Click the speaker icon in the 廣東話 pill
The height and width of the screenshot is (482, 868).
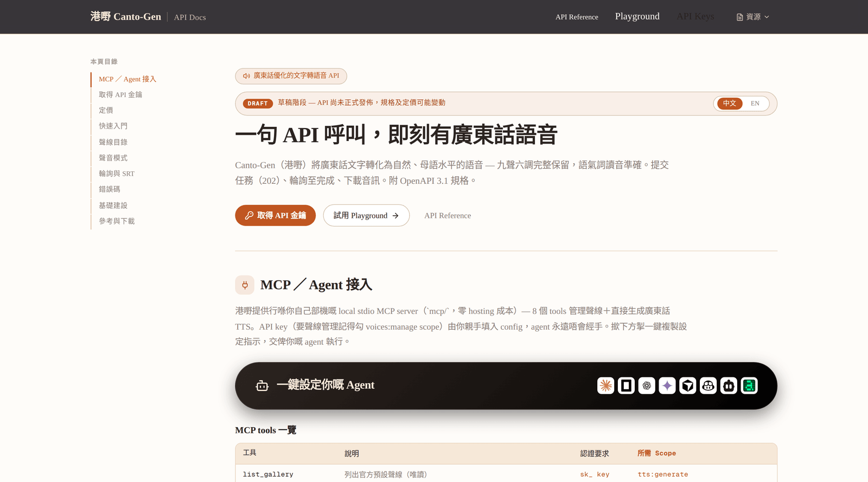click(x=246, y=76)
